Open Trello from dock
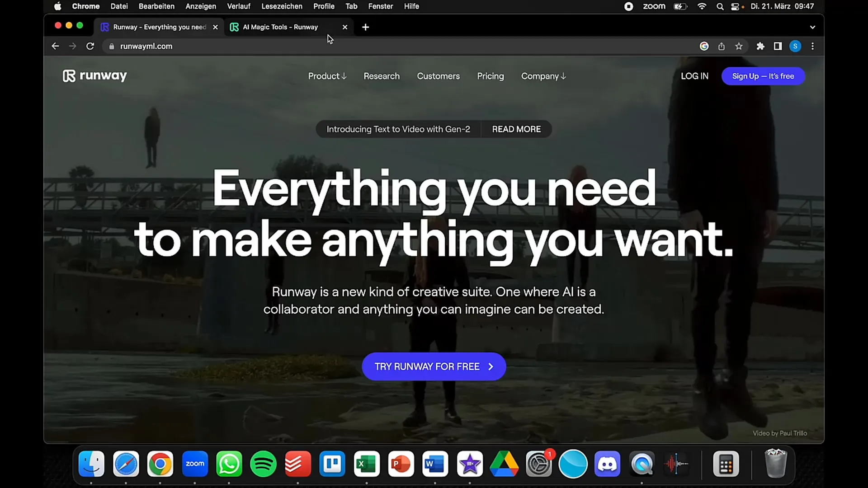Image resolution: width=868 pixels, height=488 pixels. 332,464
